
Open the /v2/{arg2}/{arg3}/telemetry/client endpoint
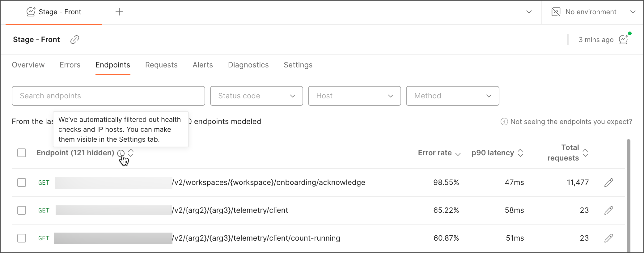click(230, 210)
